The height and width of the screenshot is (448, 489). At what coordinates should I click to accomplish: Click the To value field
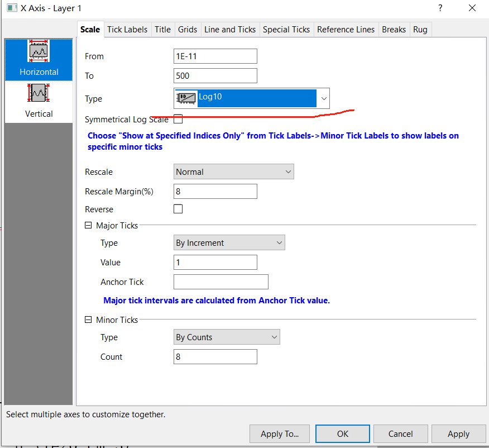[x=215, y=75]
